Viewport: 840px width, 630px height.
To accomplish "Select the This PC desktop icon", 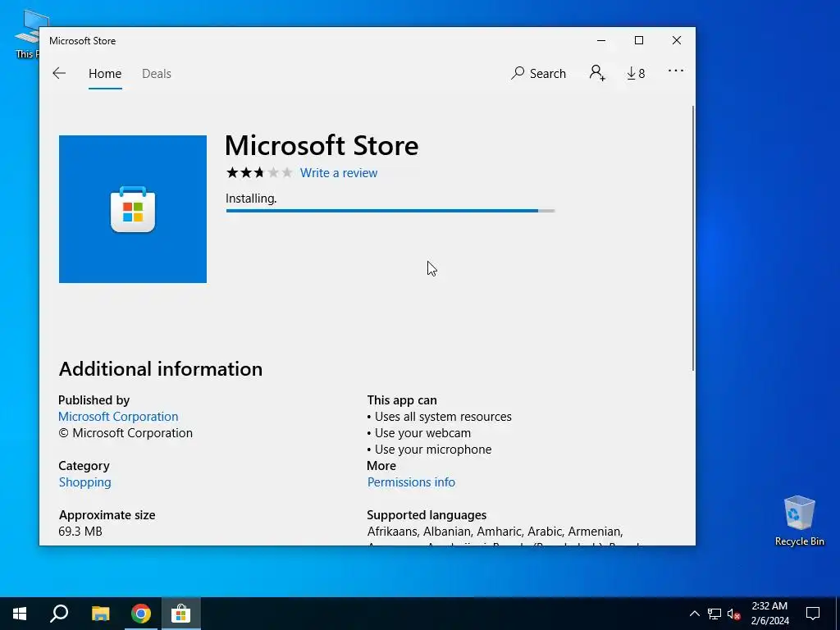I will (27, 34).
